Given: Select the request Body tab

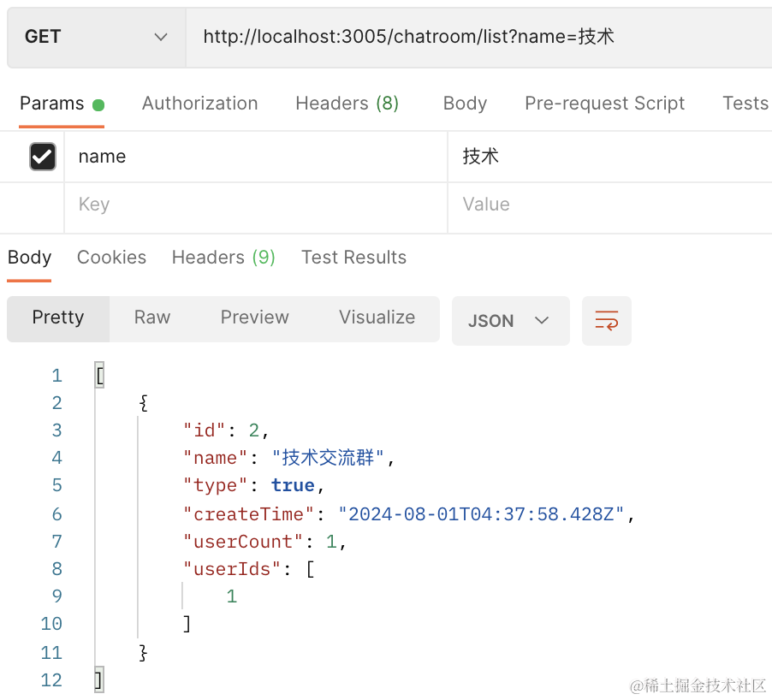Looking at the screenshot, I should pyautogui.click(x=465, y=104).
